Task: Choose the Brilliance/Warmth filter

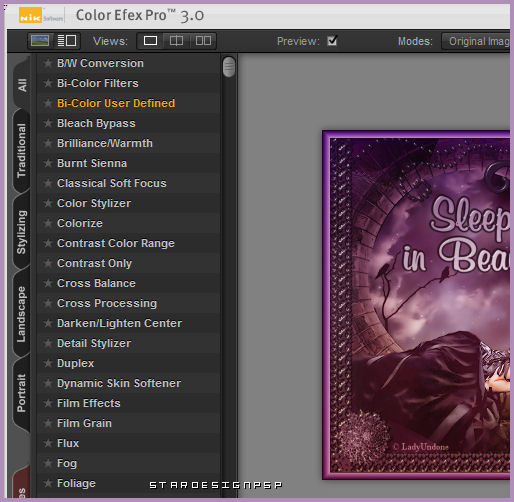Action: (x=129, y=143)
